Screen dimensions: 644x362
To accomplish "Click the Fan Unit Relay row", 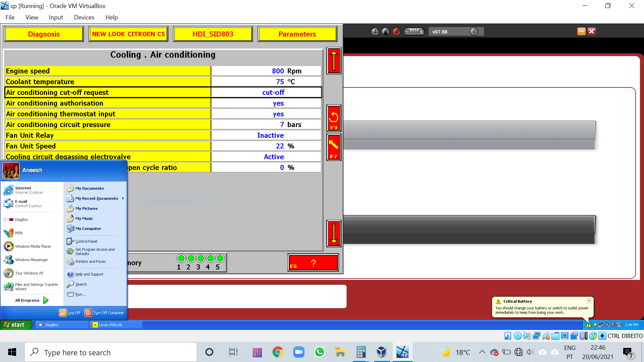I will click(163, 135).
